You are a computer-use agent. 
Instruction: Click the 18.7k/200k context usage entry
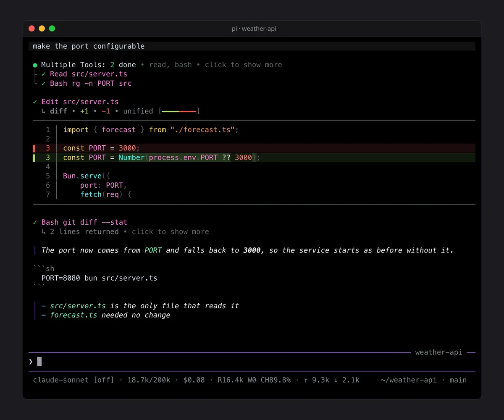tap(149, 380)
